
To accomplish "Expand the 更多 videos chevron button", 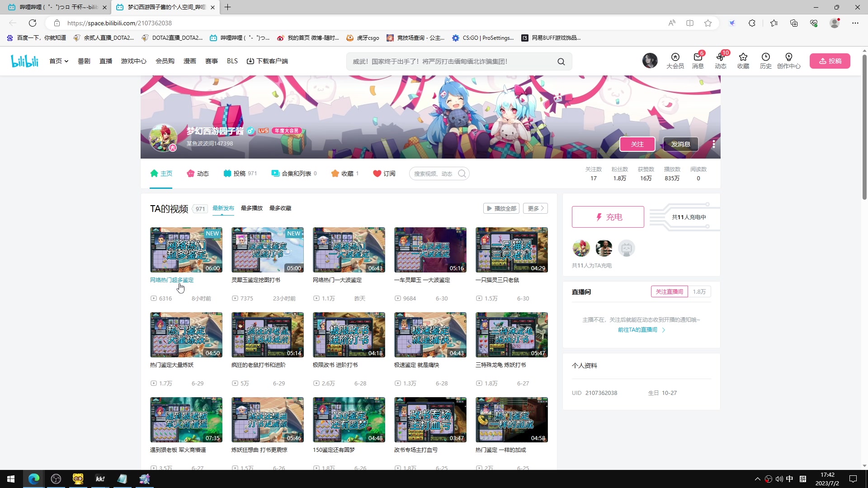I will pos(535,208).
